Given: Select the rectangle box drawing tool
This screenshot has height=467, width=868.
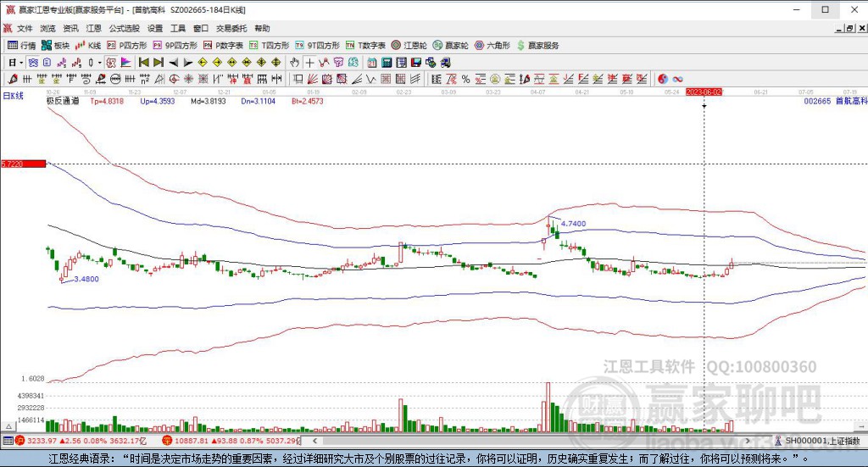Looking at the screenshot, I should pos(298,79).
